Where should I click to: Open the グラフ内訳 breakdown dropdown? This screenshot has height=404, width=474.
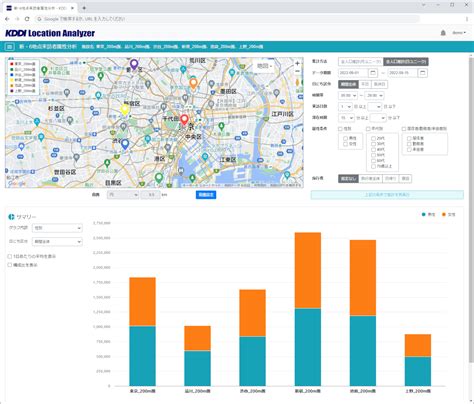(x=57, y=228)
